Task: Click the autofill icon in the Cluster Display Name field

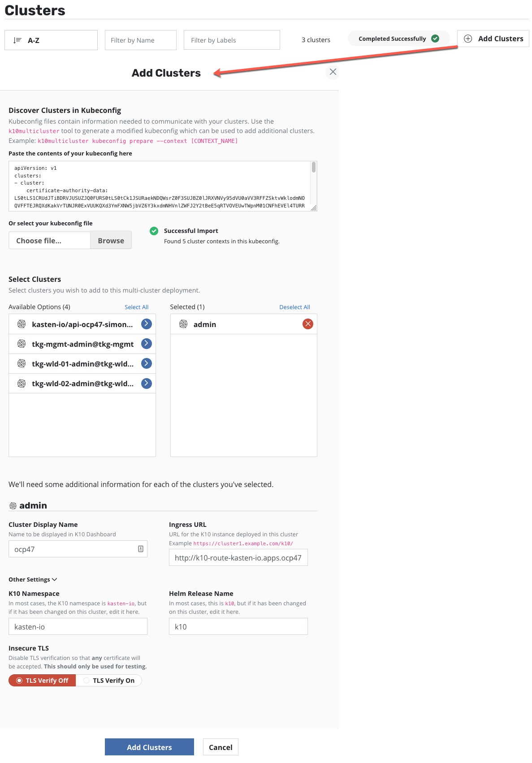Action: coord(140,549)
